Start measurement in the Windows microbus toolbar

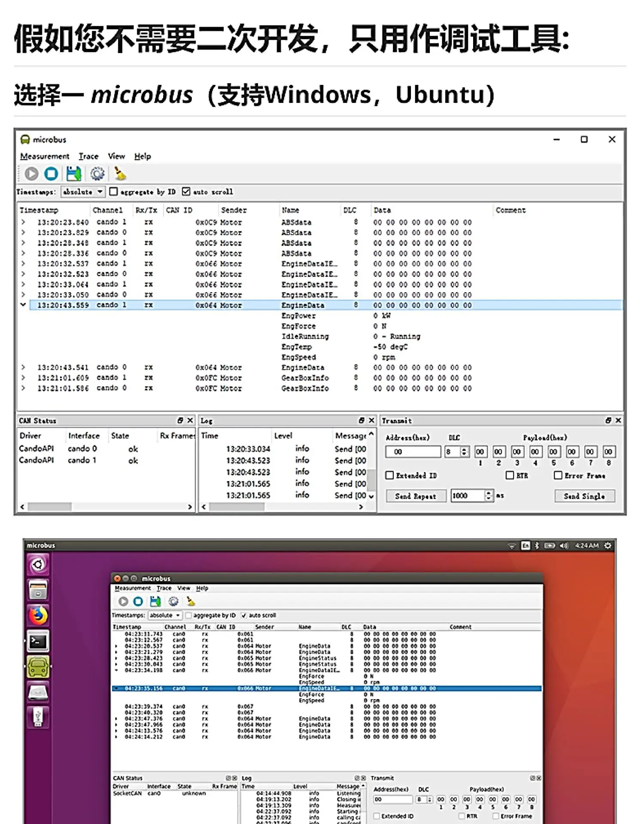pyautogui.click(x=31, y=174)
